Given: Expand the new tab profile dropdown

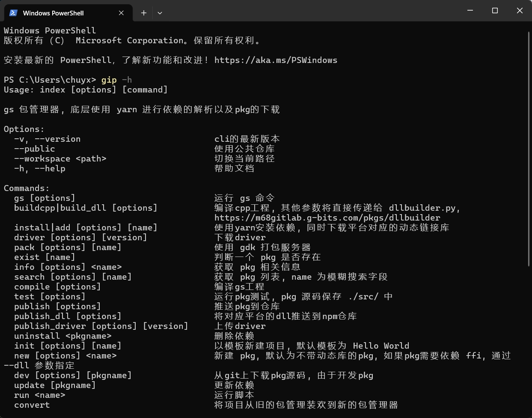Looking at the screenshot, I should click(160, 13).
